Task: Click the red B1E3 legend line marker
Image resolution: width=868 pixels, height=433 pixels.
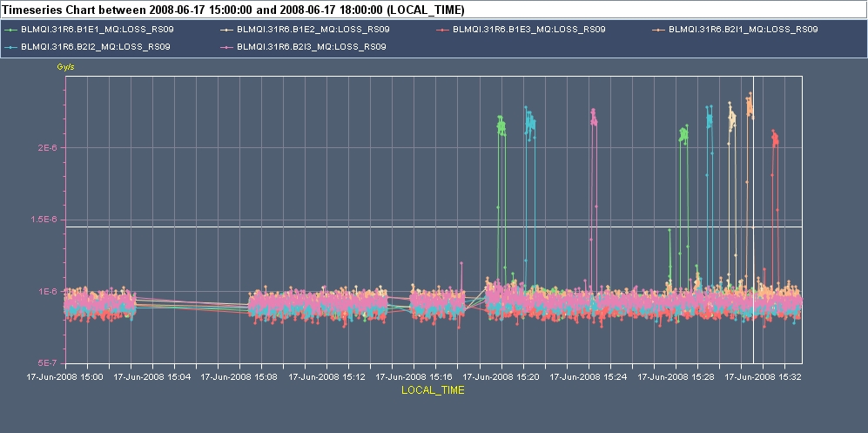Action: [x=443, y=29]
